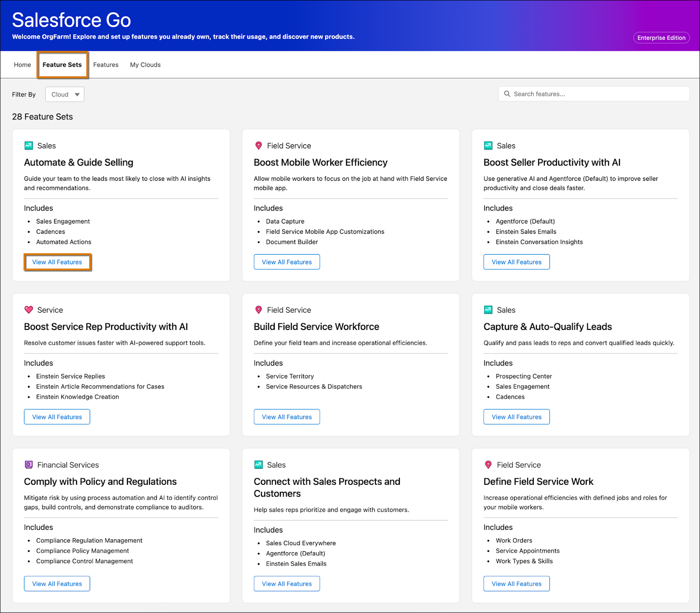The width and height of the screenshot is (700, 613).
Task: Click the Financial Services icon on Comply with Policy card
Action: click(29, 465)
